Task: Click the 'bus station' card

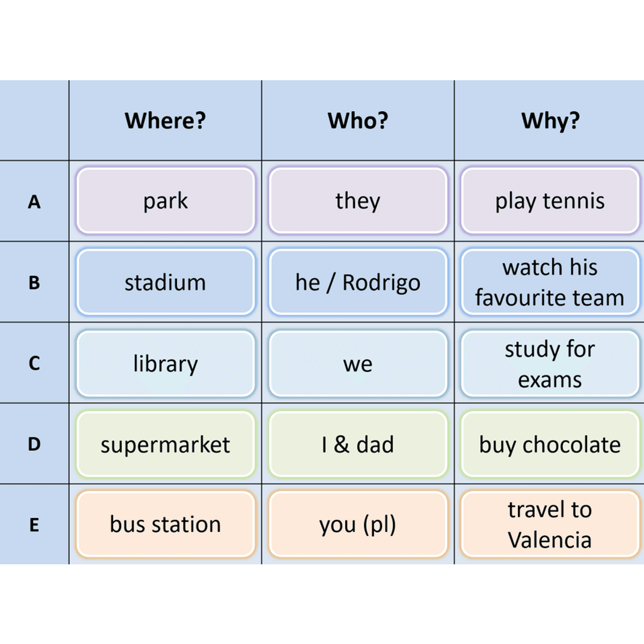Action: tap(165, 524)
